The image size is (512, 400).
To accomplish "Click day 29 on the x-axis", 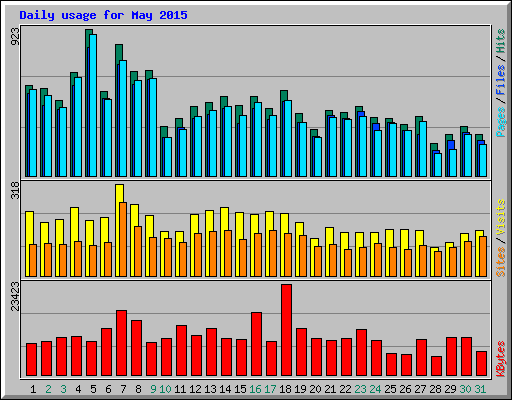I will tap(450, 389).
